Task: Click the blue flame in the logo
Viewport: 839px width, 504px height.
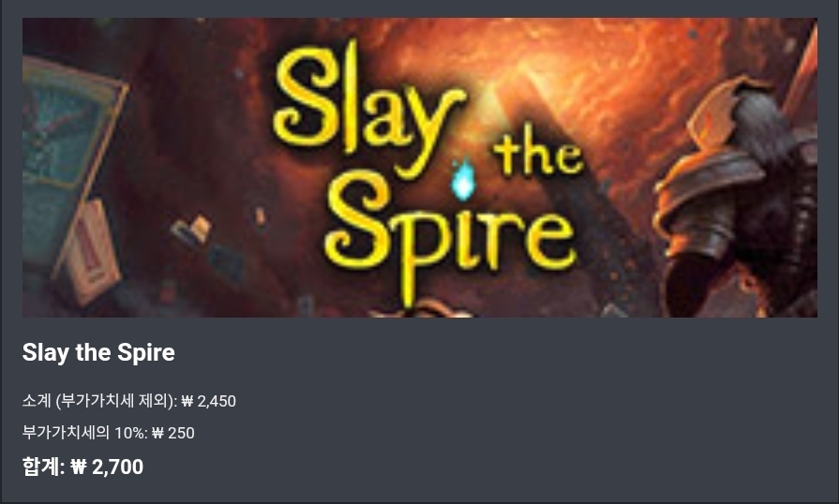Action: coord(463,180)
